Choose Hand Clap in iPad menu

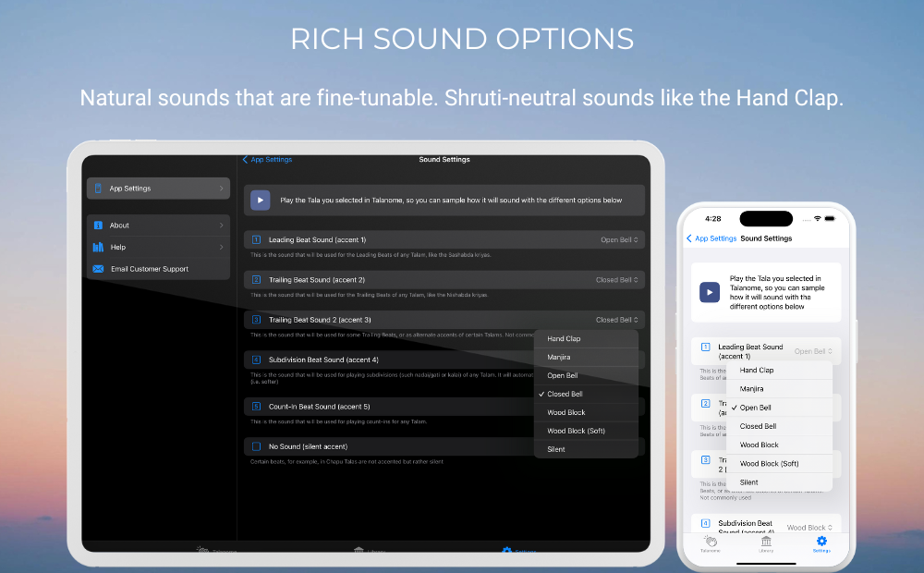coord(586,339)
